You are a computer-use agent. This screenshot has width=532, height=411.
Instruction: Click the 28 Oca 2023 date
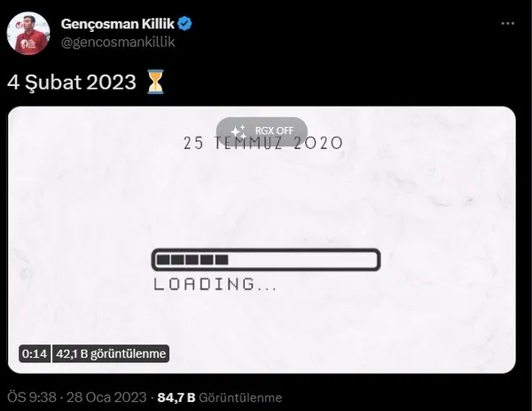pos(106,398)
